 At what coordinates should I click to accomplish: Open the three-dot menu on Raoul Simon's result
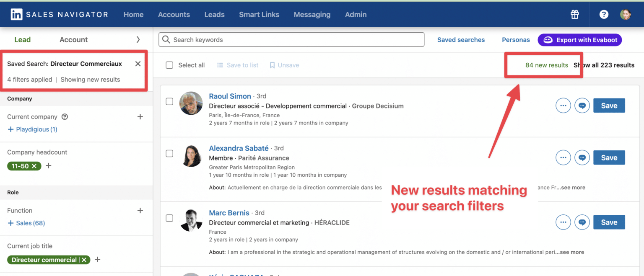(x=563, y=105)
